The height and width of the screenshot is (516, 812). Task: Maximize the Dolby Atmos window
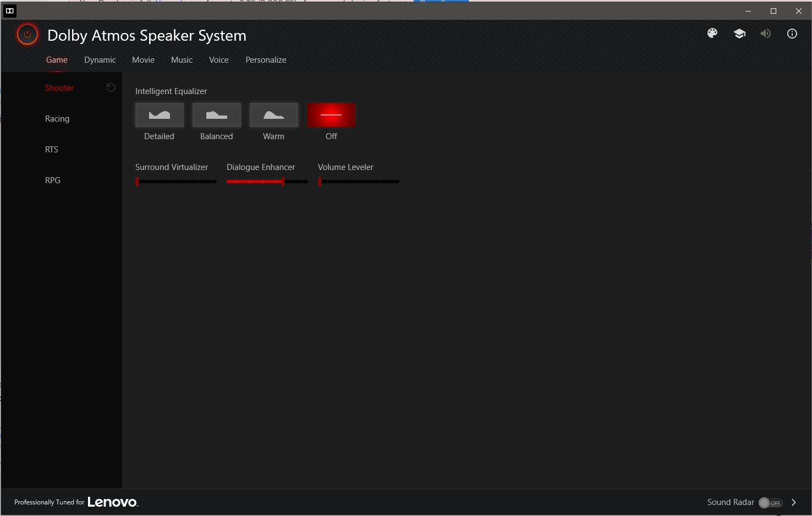pyautogui.click(x=773, y=11)
